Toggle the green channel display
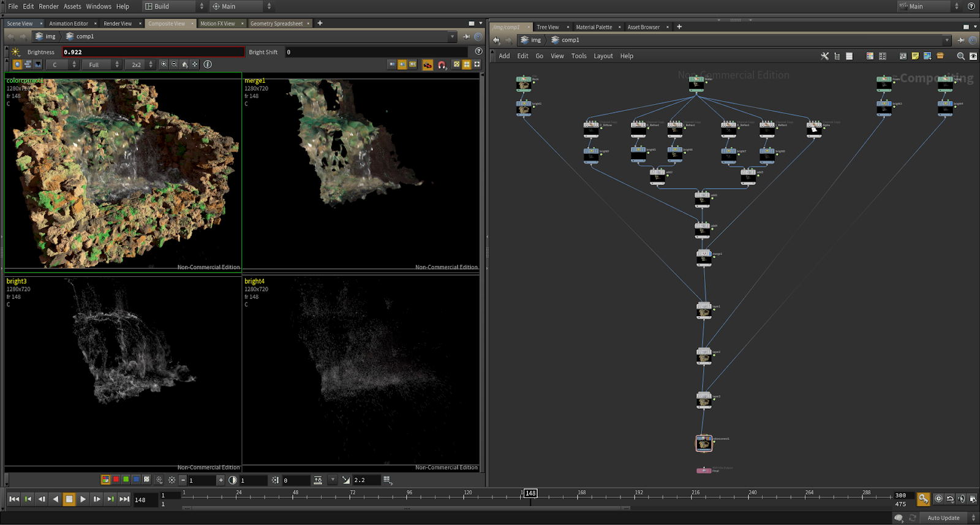980x525 pixels. [126, 480]
